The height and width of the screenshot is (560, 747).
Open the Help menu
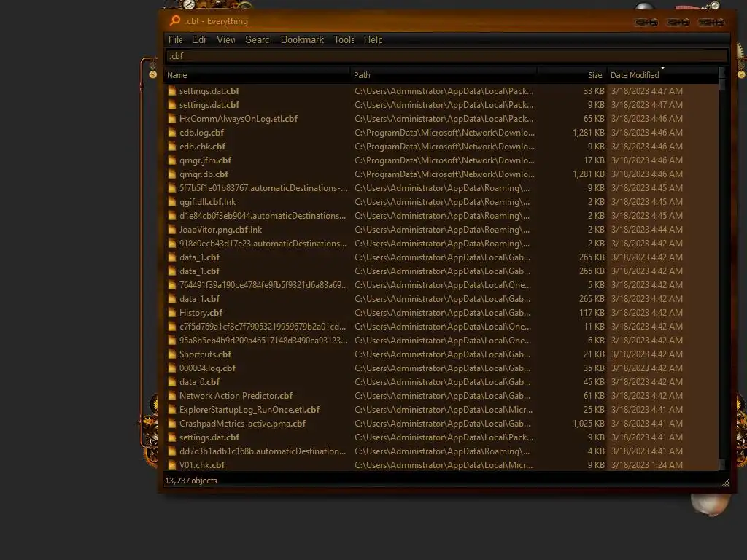(373, 40)
